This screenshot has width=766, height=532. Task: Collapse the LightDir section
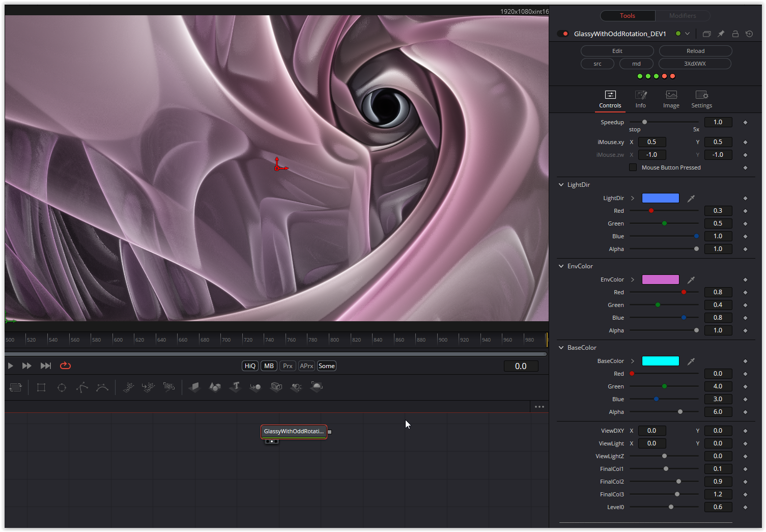pyautogui.click(x=561, y=185)
